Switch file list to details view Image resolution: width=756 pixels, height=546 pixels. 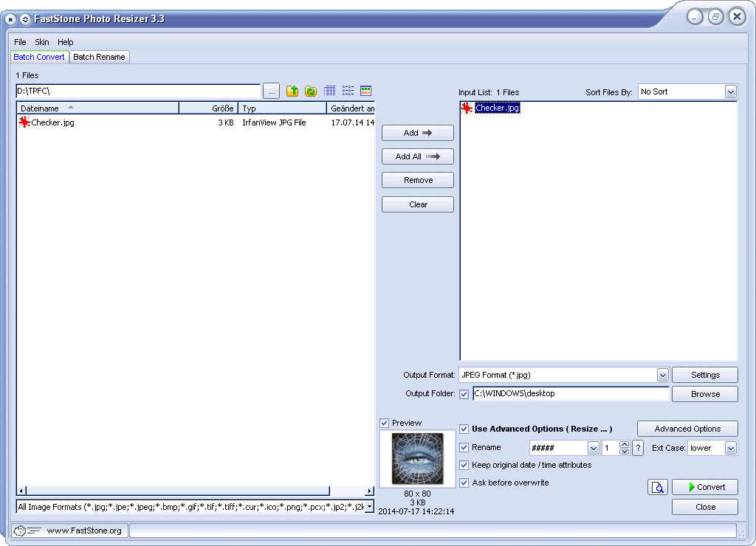[x=330, y=91]
